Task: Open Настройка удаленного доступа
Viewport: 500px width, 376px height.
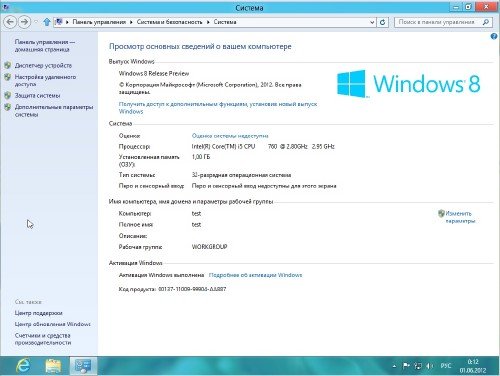Action: click(45, 81)
